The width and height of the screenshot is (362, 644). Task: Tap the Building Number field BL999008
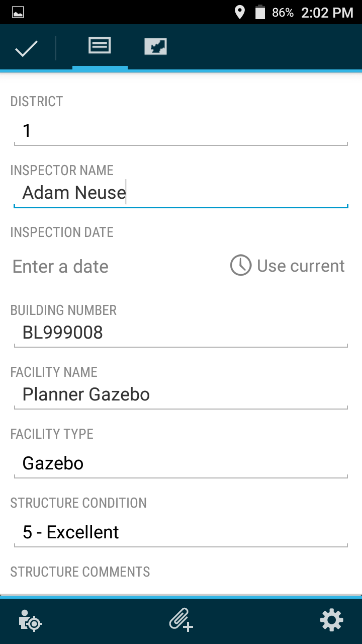click(181, 333)
